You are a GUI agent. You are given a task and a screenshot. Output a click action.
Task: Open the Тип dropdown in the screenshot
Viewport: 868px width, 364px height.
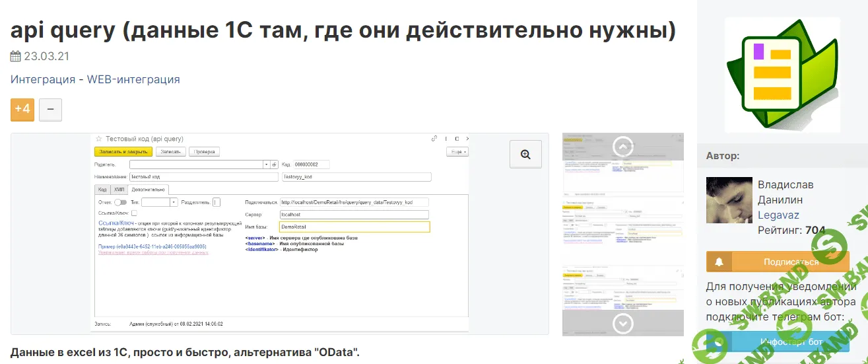(174, 202)
